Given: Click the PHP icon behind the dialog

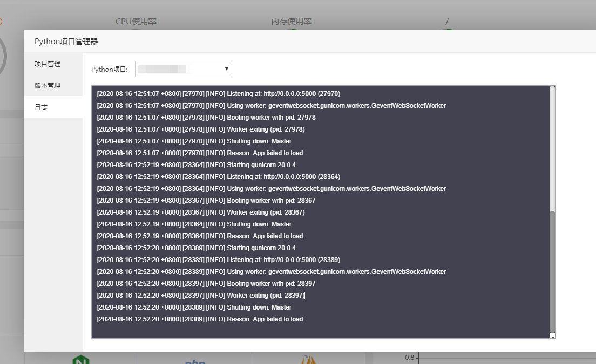Looking at the screenshot, I should 195,362.
